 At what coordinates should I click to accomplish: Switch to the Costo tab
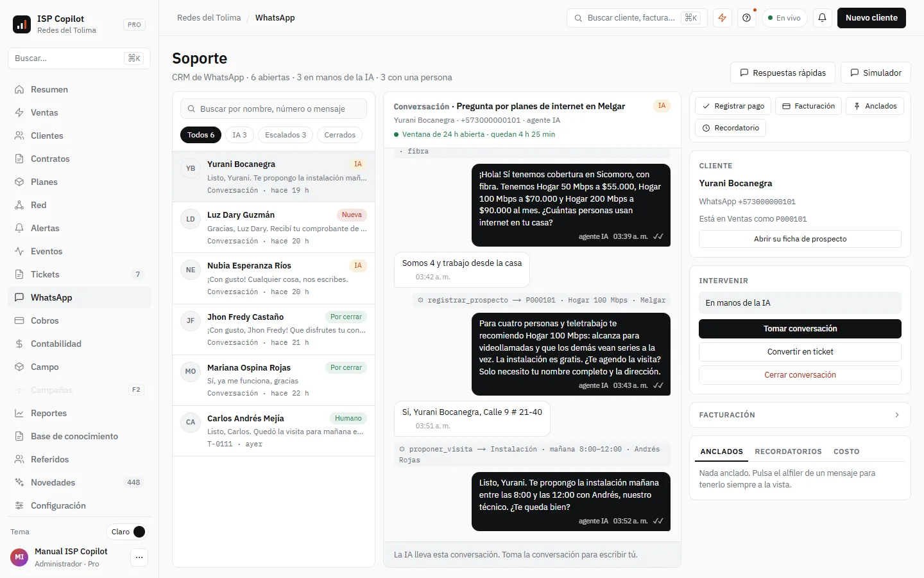tap(846, 451)
